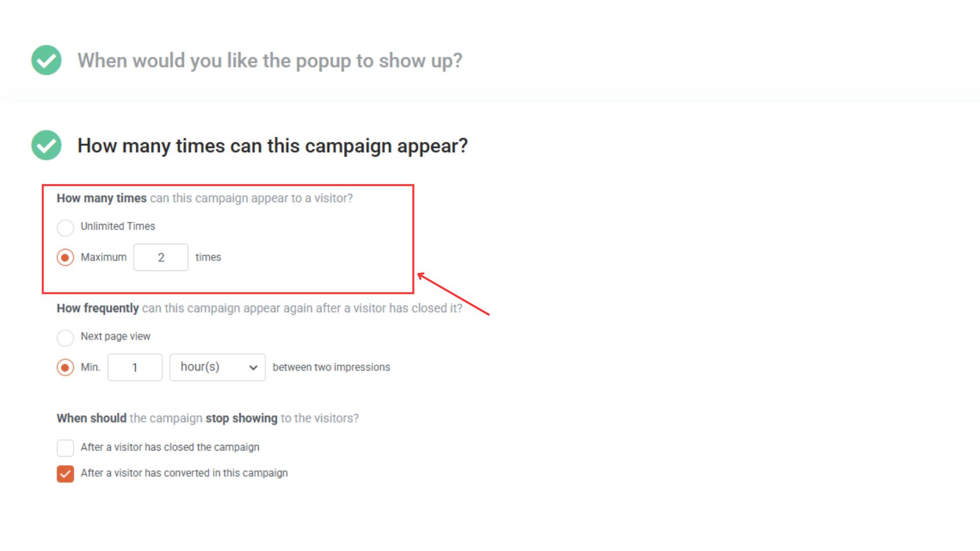
Task: Select the Unlimited Times radio button
Action: tap(65, 228)
